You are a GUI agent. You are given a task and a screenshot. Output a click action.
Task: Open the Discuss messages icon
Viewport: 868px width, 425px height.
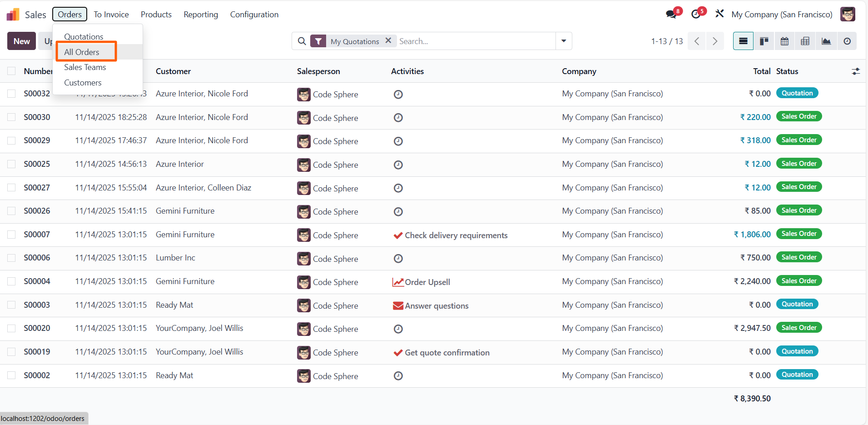(671, 15)
